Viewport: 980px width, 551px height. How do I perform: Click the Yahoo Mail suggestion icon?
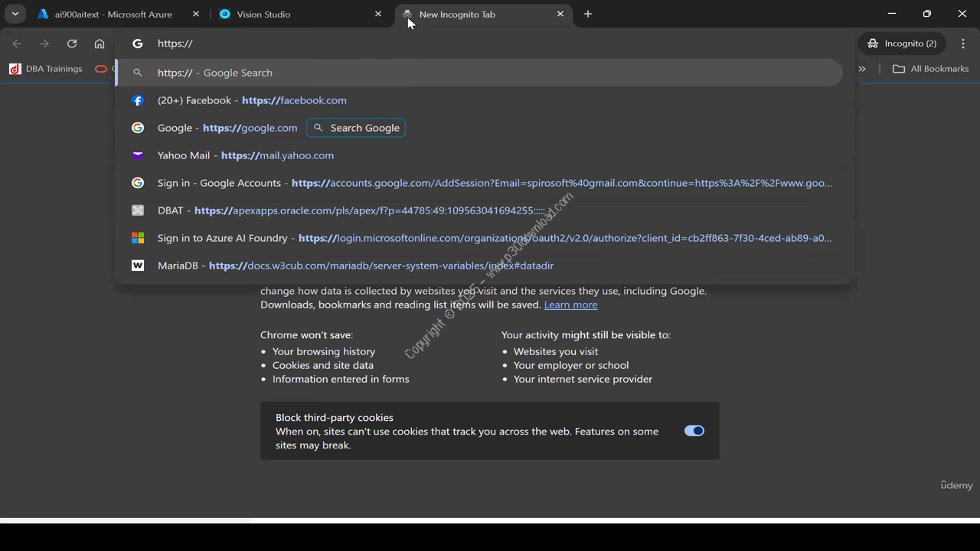click(138, 155)
